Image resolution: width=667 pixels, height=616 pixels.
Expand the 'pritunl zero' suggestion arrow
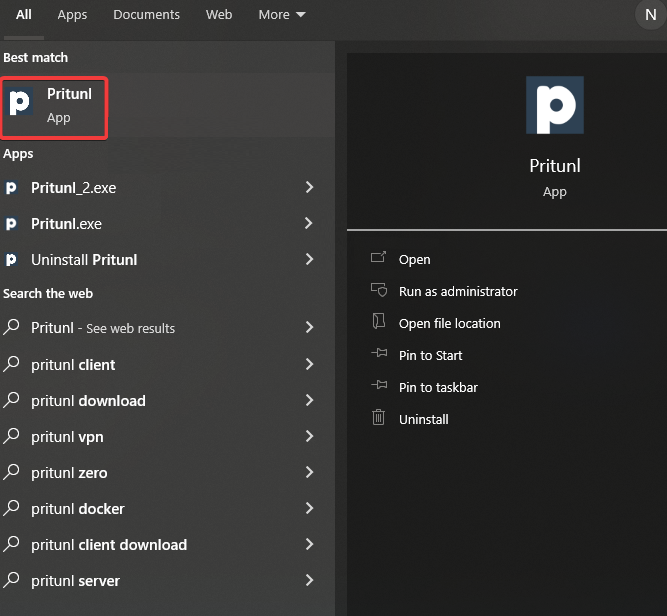(x=309, y=472)
